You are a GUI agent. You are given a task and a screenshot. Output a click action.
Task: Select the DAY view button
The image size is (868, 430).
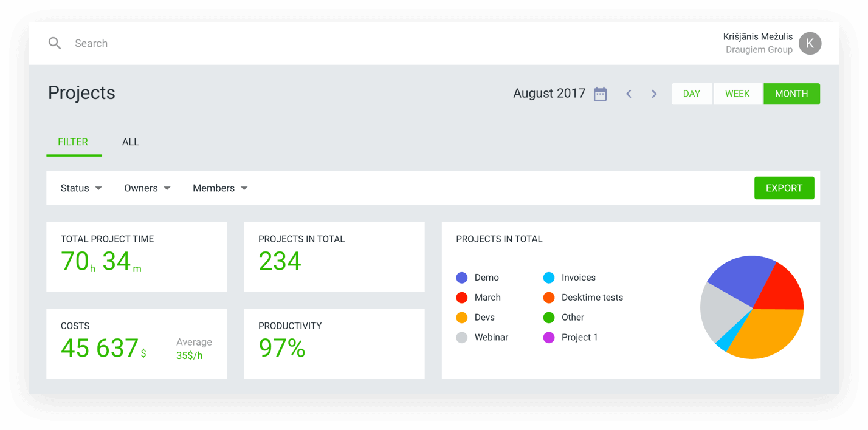(692, 94)
